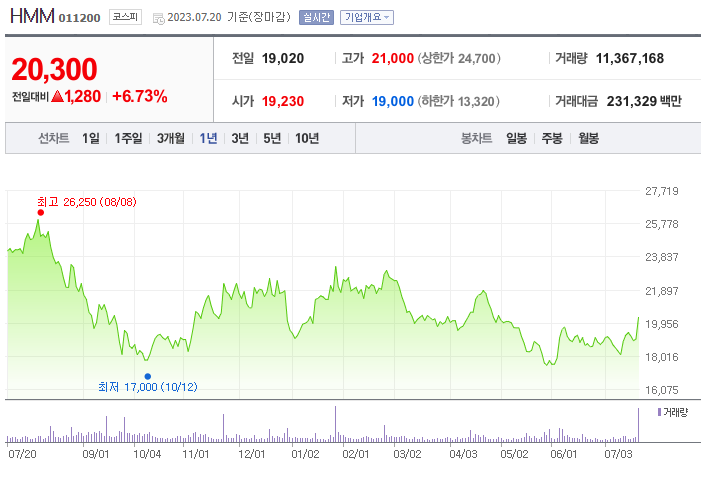Click the red 최고 high-point dot on chart

coord(40,212)
